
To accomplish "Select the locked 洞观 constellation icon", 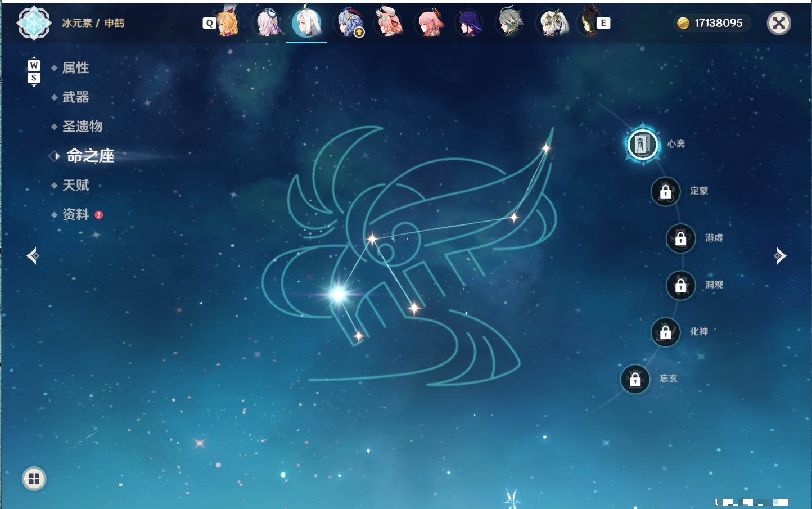I will 680,286.
